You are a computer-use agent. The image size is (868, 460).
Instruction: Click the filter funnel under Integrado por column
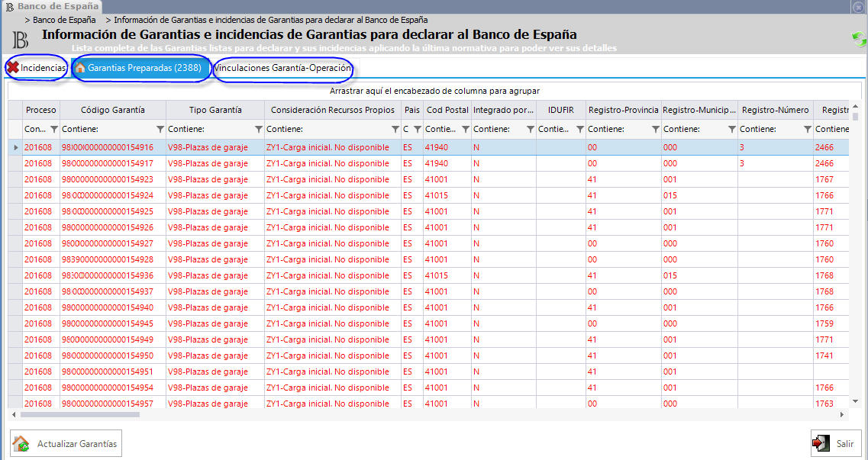click(x=531, y=130)
